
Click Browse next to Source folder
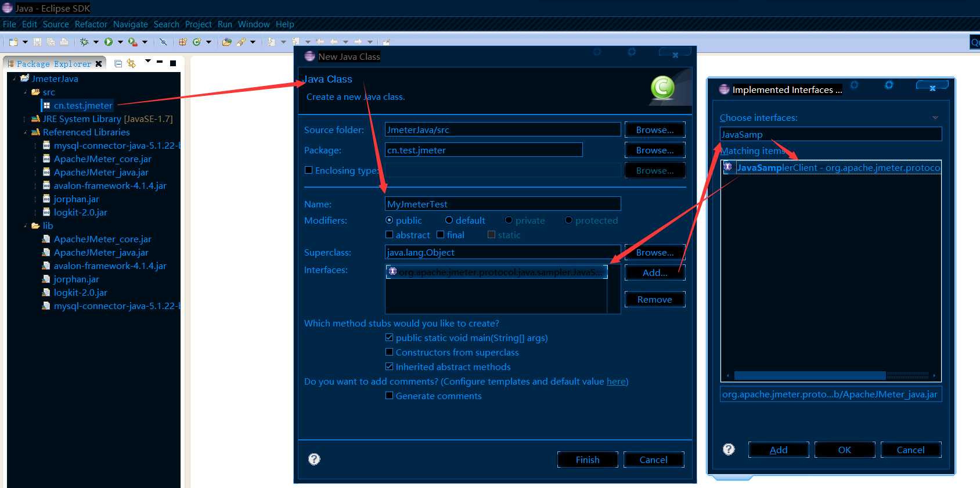point(655,130)
